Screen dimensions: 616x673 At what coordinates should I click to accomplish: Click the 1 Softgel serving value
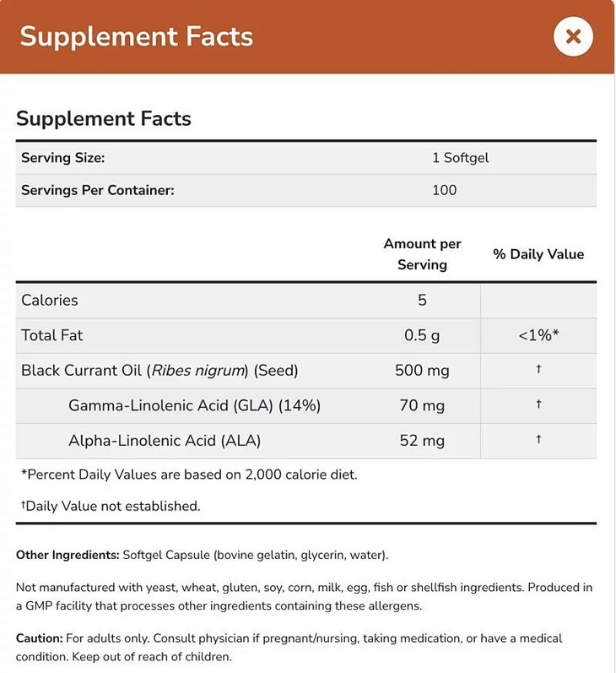[460, 158]
